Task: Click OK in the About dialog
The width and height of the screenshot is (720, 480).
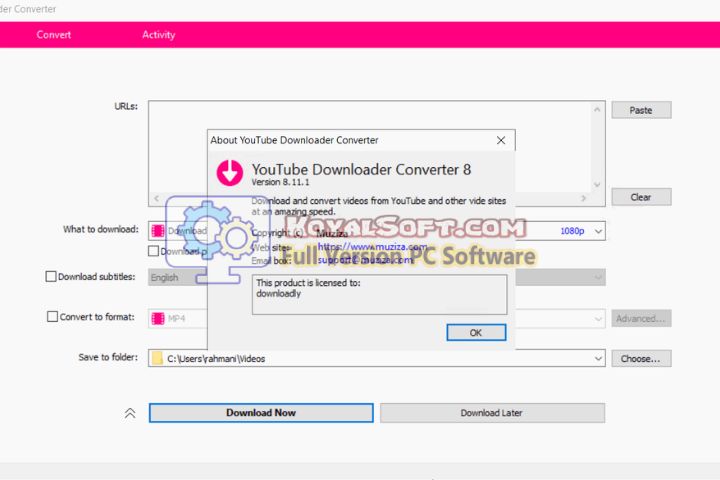Action: coord(476,333)
